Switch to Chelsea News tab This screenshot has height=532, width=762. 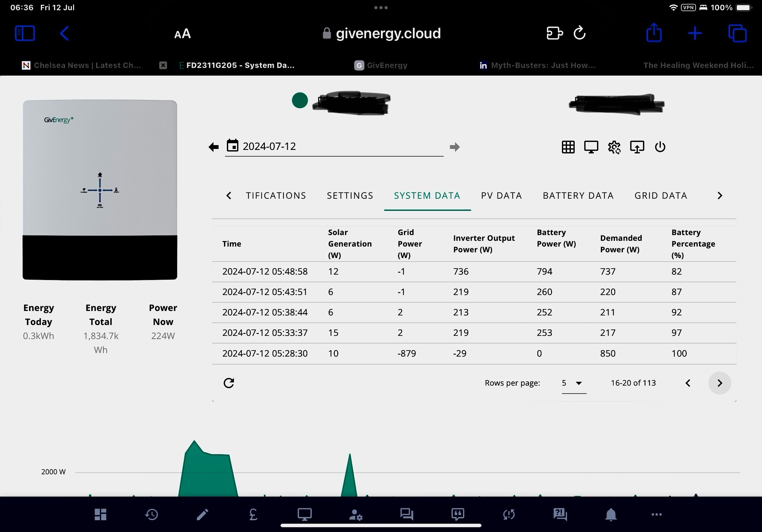pyautogui.click(x=82, y=65)
